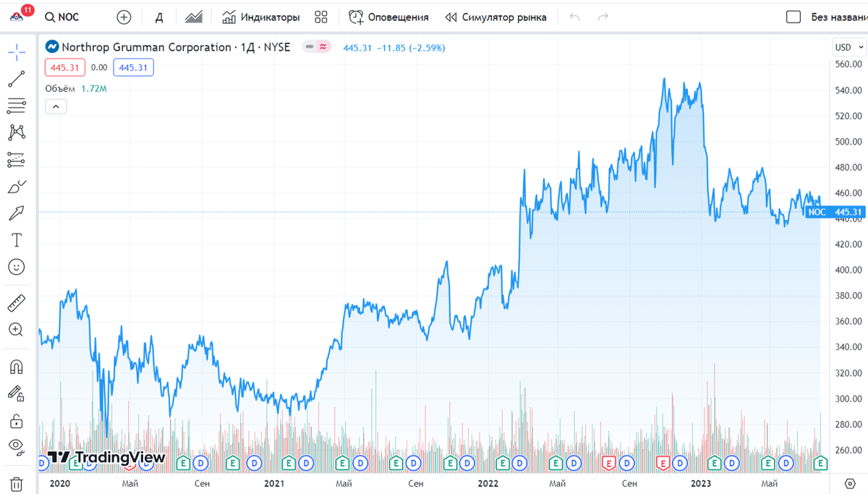
Task: Open forecasting and measurement tools
Action: (x=17, y=159)
